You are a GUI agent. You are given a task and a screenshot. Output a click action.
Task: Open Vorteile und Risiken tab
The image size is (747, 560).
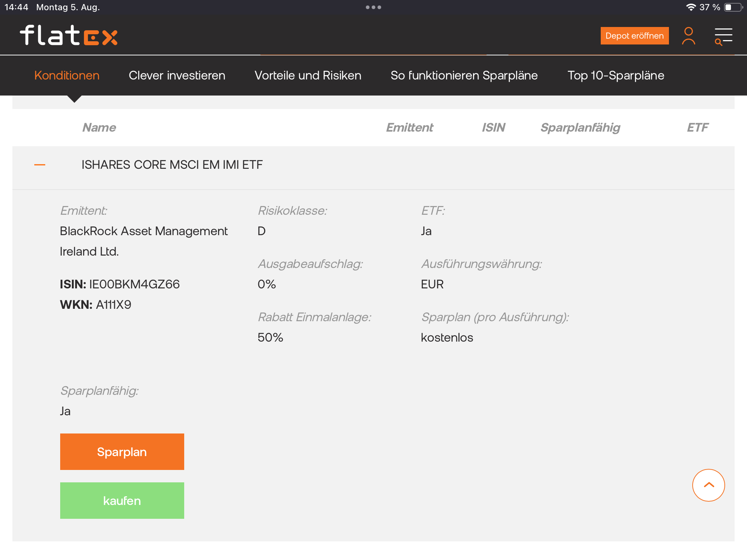pos(308,75)
